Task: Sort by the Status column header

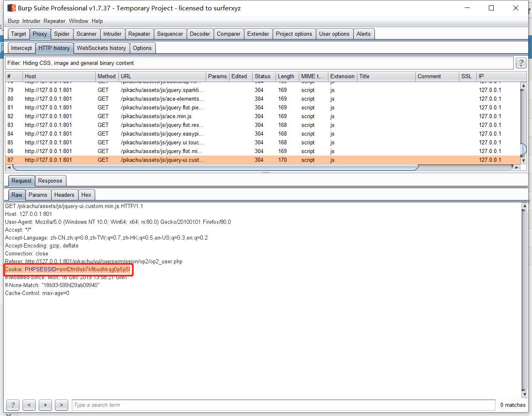Action: 264,76
